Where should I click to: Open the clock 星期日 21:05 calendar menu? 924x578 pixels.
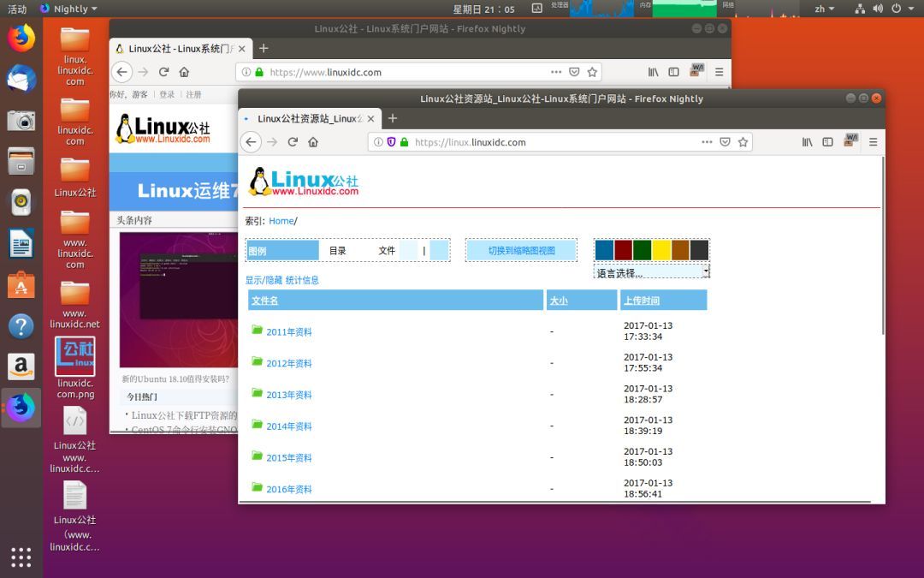pyautogui.click(x=483, y=9)
